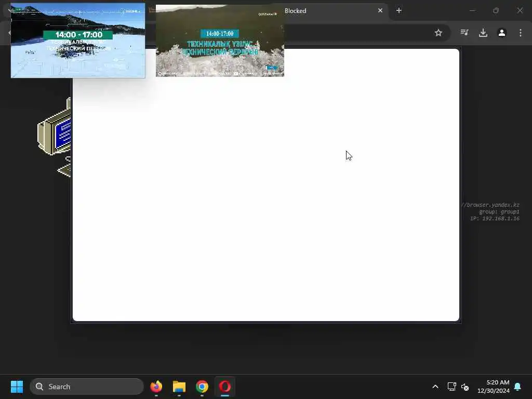Screen dimensions: 532x399
Task: Restore down the browser window
Action: tap(496, 10)
